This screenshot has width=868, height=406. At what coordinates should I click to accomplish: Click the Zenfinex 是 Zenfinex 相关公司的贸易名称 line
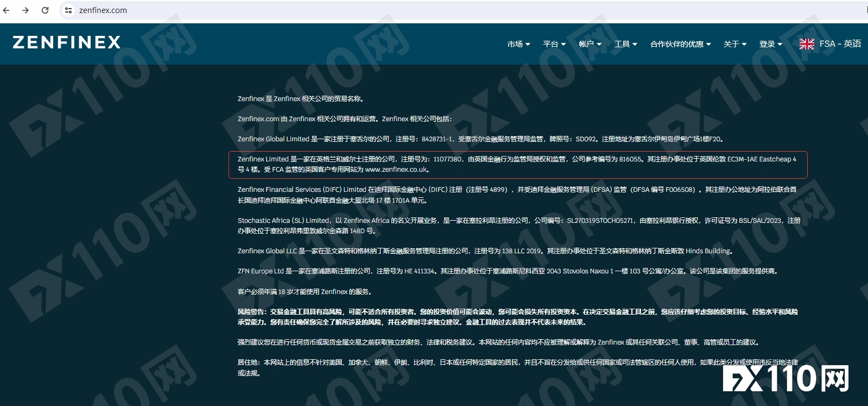(301, 99)
